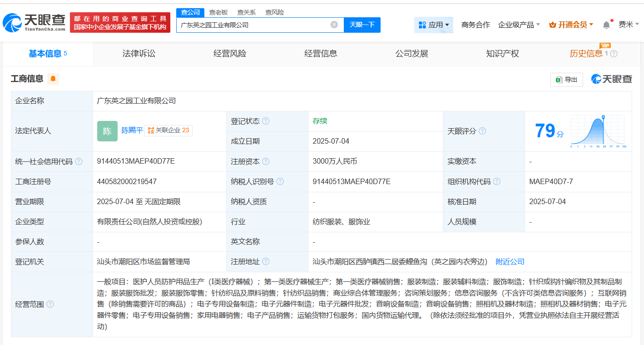The width and height of the screenshot is (644, 345).
Task: Click the 天眼一下 search button
Action: coord(362,25)
